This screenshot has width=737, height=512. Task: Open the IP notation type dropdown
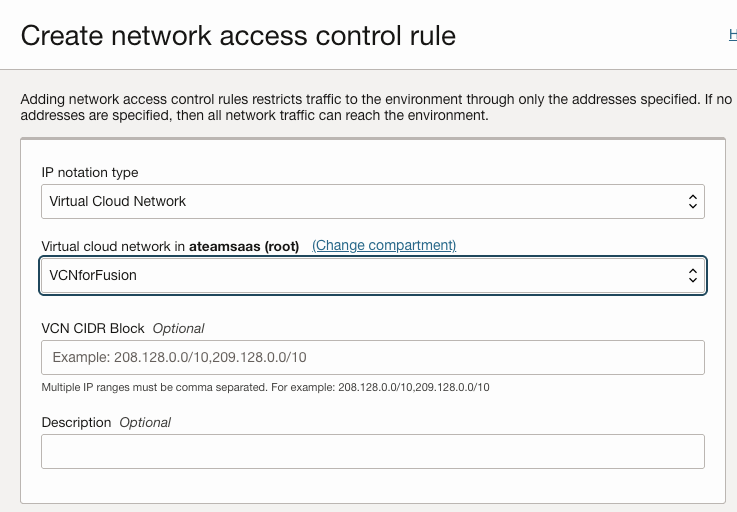pos(372,201)
